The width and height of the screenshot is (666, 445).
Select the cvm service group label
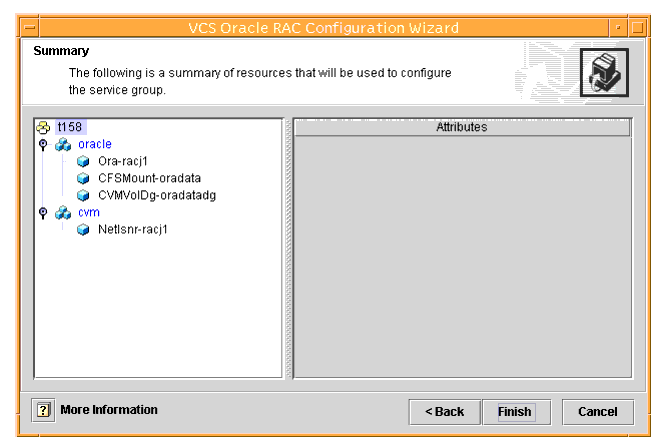click(x=89, y=212)
